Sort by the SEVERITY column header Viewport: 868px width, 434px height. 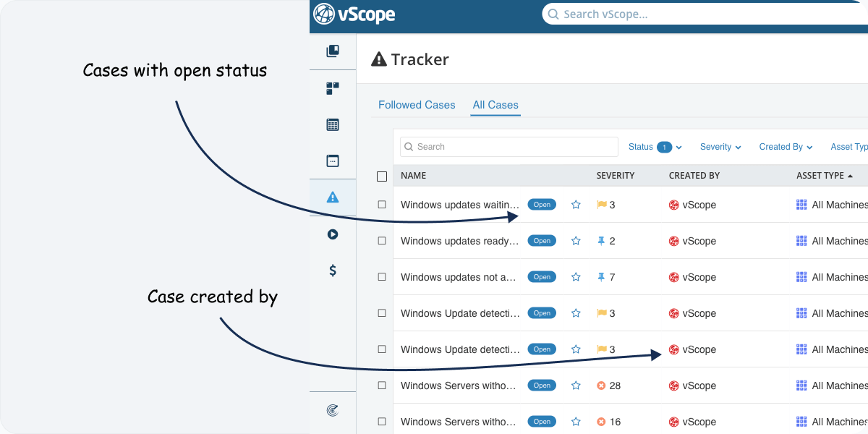[x=616, y=176]
